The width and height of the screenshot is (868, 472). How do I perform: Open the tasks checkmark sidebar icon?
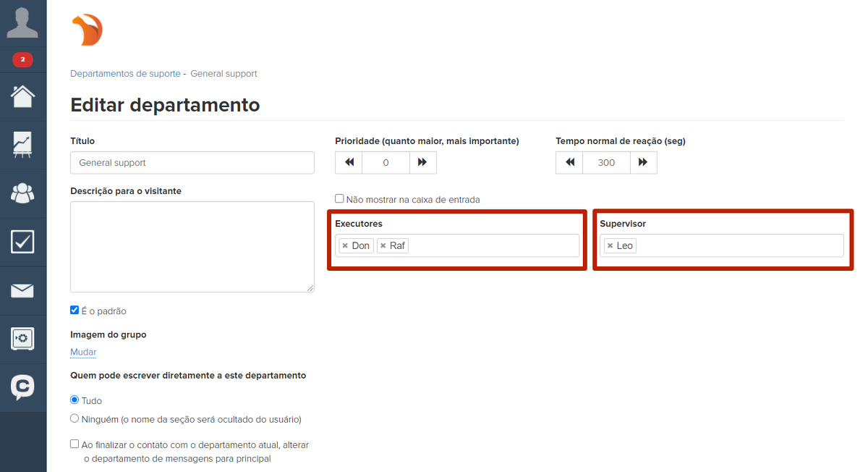22,241
